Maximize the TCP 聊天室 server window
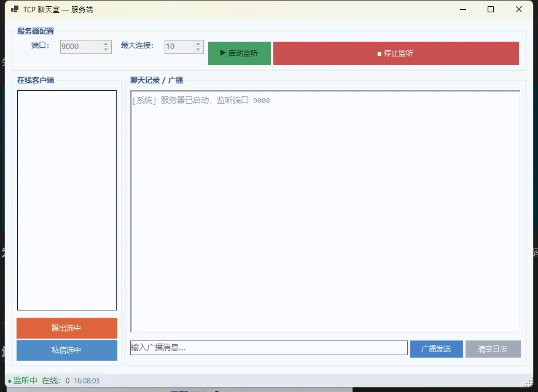Image resolution: width=538 pixels, height=392 pixels. (491, 9)
